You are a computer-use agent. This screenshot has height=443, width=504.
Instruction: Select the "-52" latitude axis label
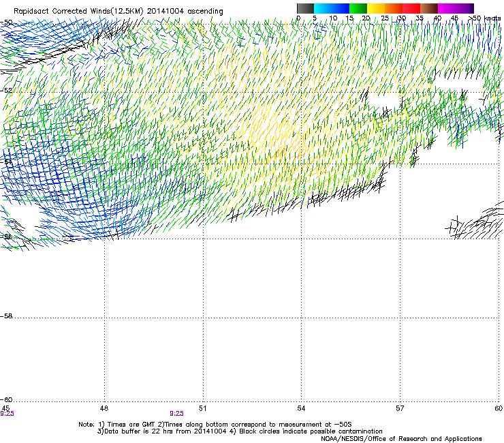pos(6,91)
